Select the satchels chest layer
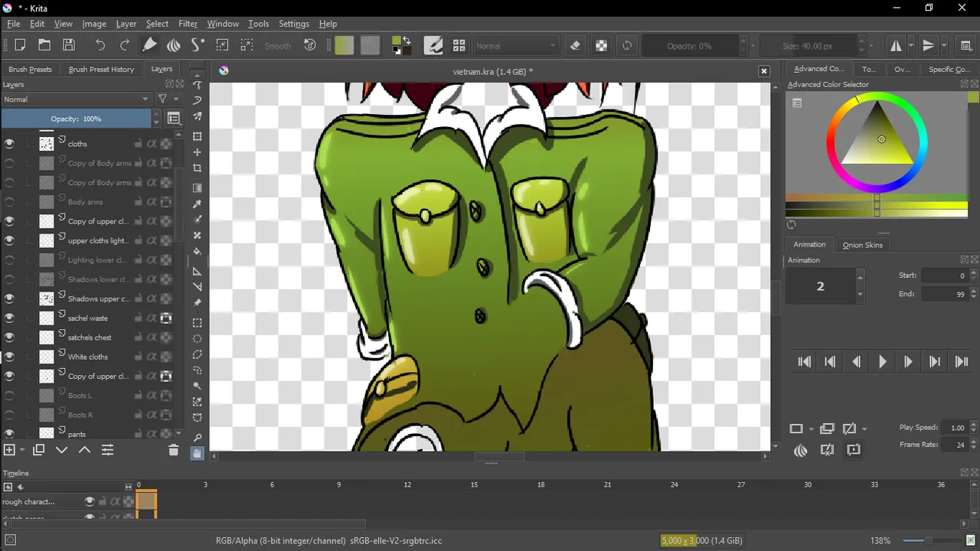Image resolution: width=980 pixels, height=551 pixels. click(x=90, y=337)
